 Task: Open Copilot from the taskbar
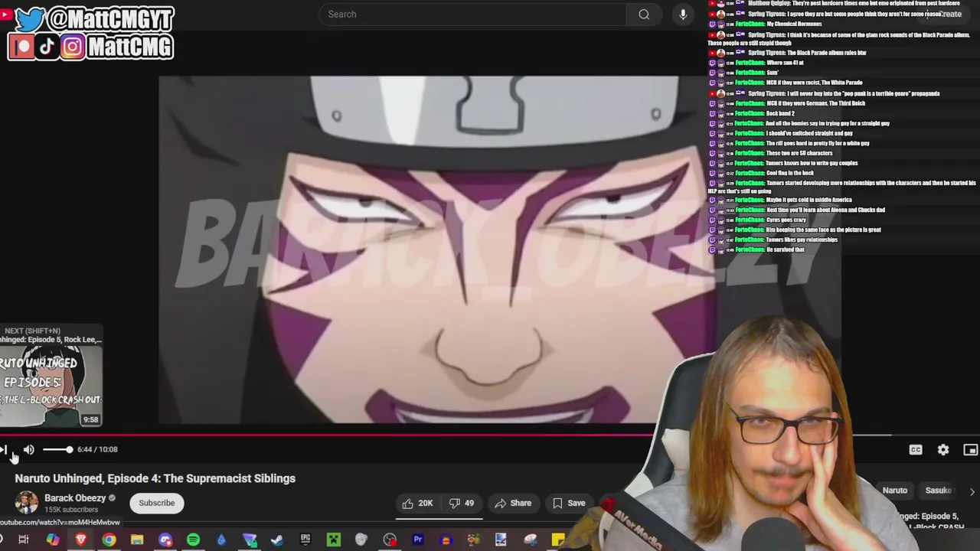[52, 540]
